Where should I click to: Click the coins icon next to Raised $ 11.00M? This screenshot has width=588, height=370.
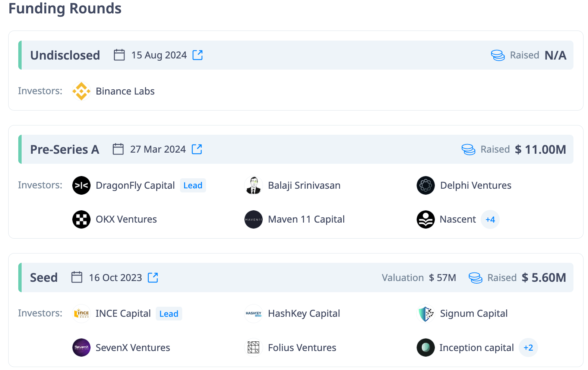pyautogui.click(x=468, y=149)
